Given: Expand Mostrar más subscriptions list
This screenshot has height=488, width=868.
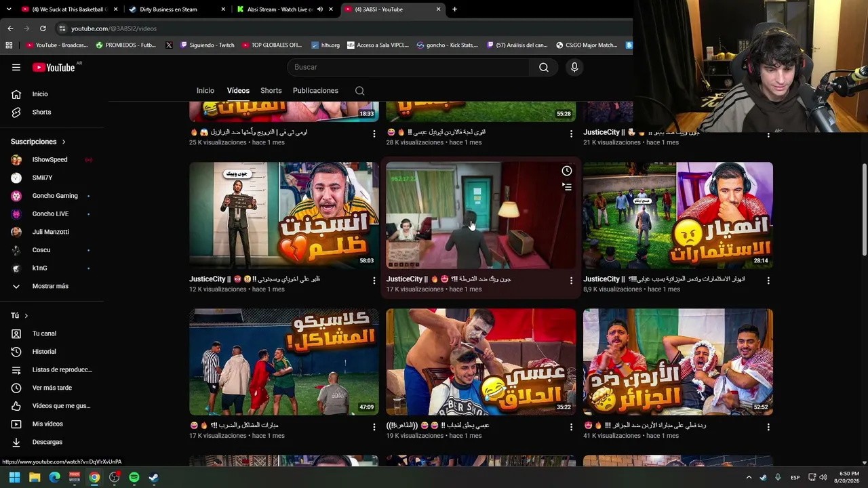Looking at the screenshot, I should click(x=52, y=286).
